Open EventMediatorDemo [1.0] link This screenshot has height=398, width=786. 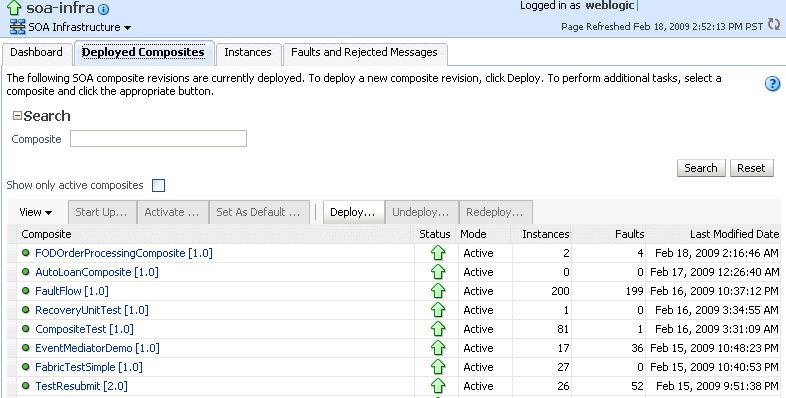tap(97, 348)
